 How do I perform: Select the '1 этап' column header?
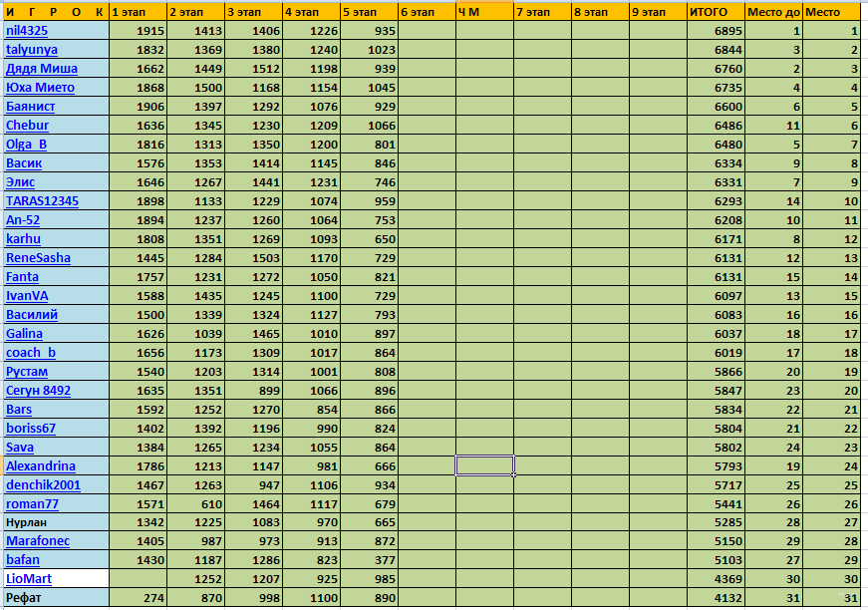point(138,12)
